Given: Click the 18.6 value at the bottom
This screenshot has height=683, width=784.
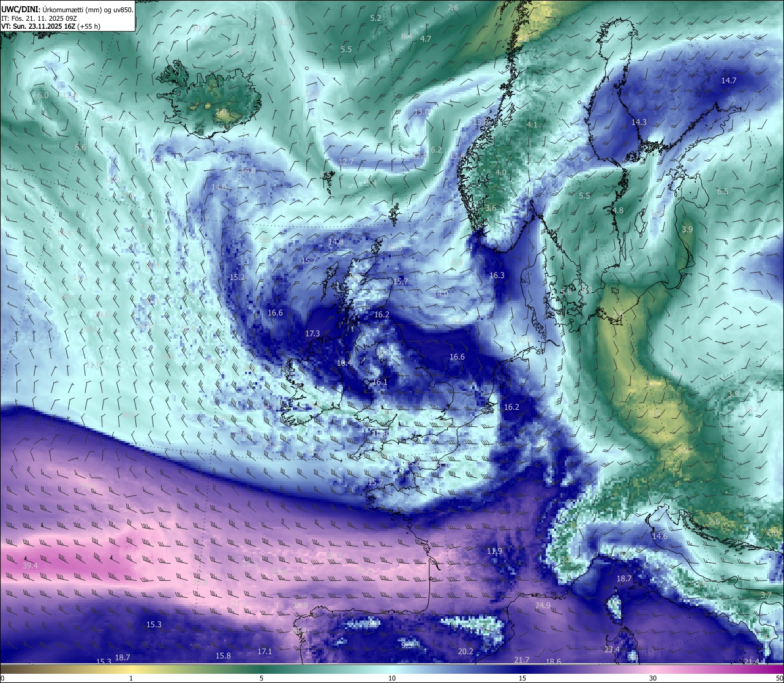Looking at the screenshot, I should coord(553,662).
